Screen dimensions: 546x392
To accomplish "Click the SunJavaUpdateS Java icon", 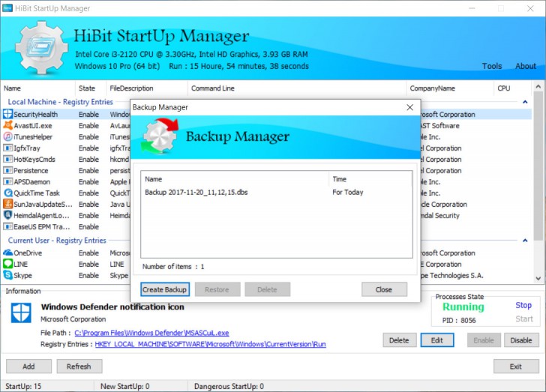I will coord(7,204).
